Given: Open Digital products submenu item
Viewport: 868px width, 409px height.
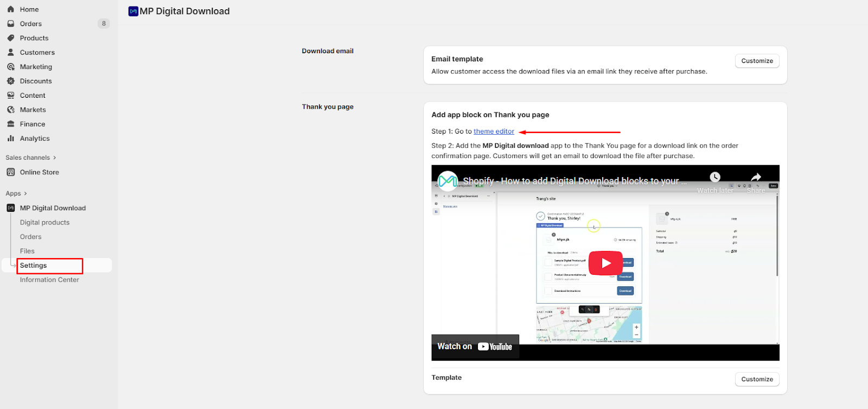Looking at the screenshot, I should pos(44,223).
